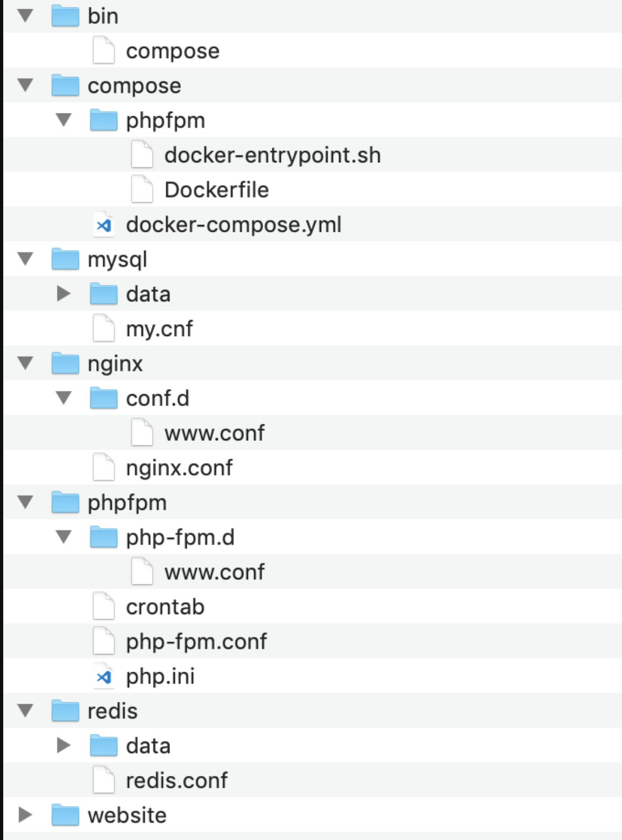Click the redis.conf file icon
The width and height of the screenshot is (622, 840).
[x=103, y=780]
